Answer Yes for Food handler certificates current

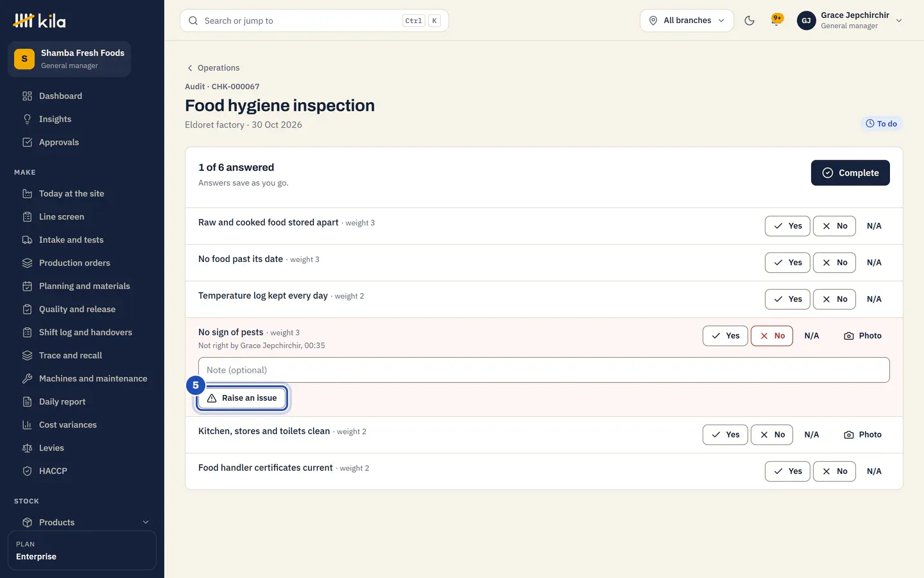[x=787, y=471]
